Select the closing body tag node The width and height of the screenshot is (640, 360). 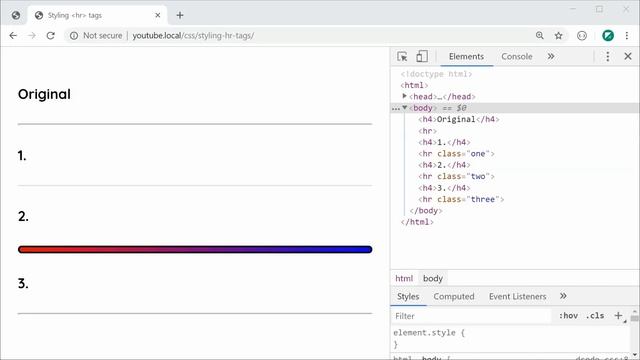426,211
